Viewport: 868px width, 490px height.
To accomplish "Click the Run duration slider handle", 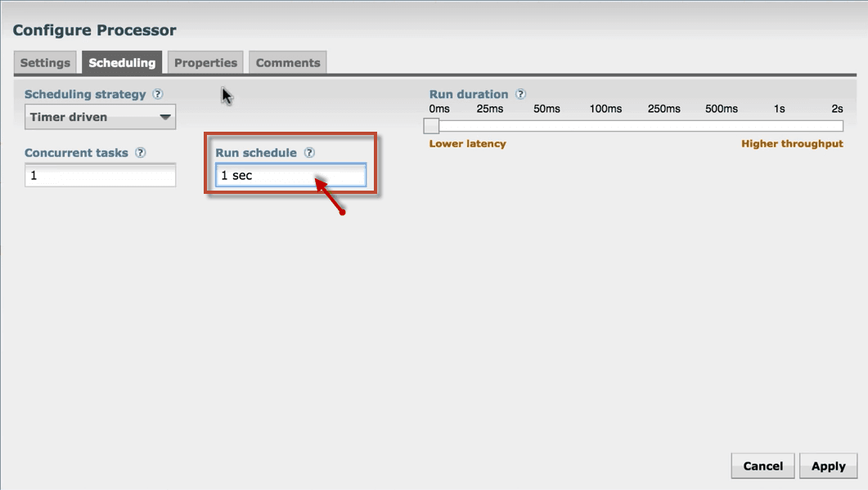I will click(x=431, y=126).
